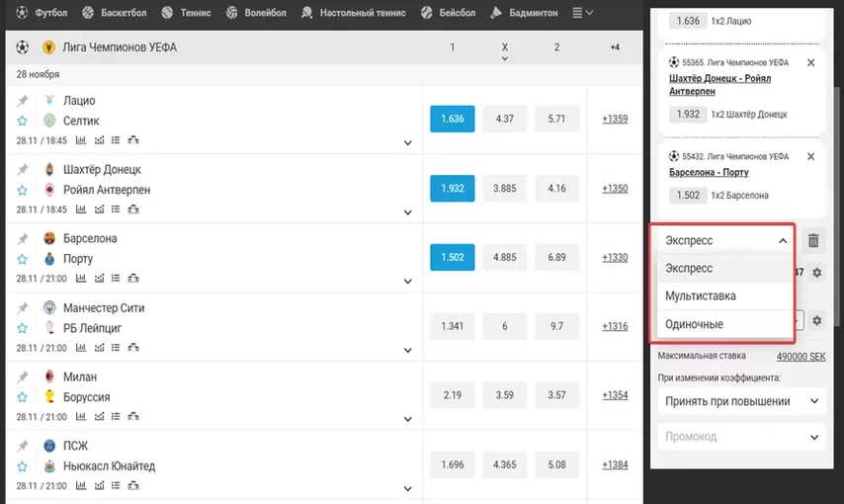
Task: Expand Лацио – Селтик match markets chevron
Action: 408,142
